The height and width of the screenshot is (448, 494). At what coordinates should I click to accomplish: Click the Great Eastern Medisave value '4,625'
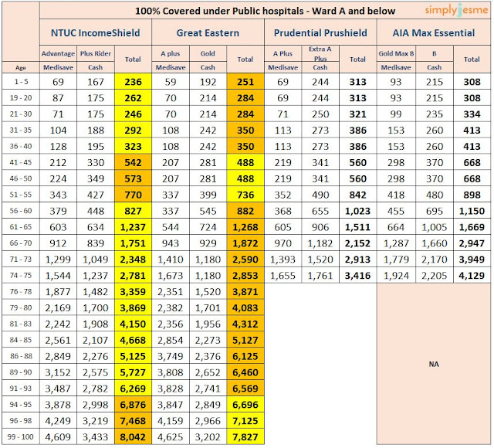171,437
